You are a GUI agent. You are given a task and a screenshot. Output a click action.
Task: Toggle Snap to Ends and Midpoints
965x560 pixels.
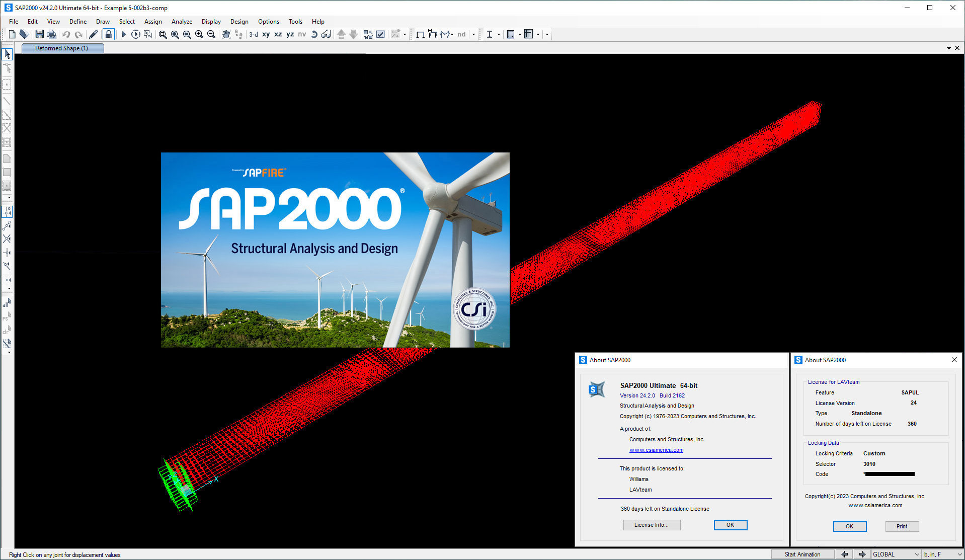coord(7,225)
